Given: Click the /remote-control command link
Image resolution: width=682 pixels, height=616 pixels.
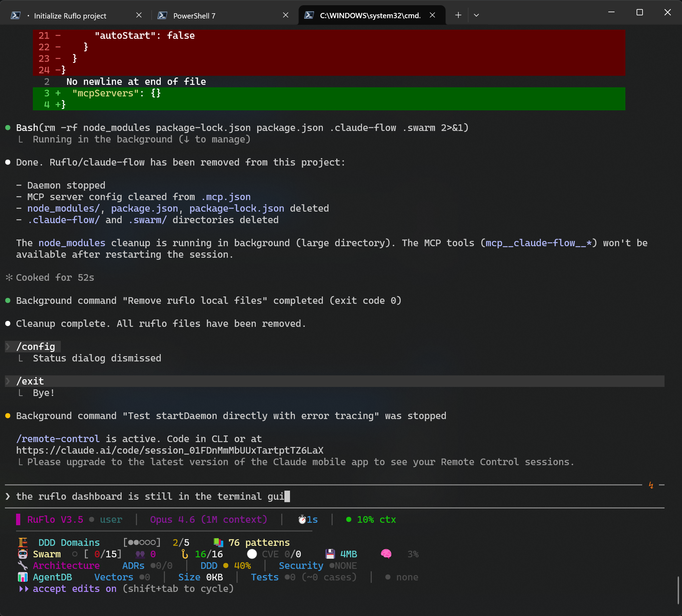Looking at the screenshot, I should click(x=58, y=439).
